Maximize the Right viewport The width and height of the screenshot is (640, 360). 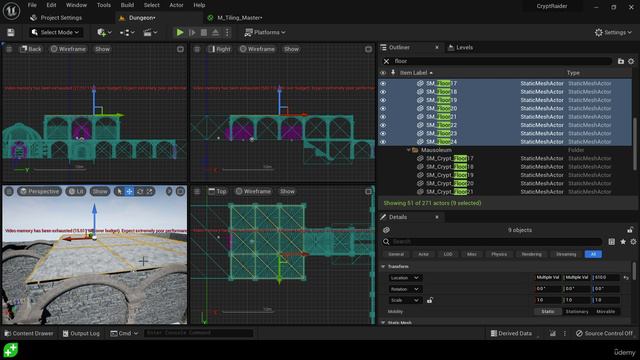(368, 49)
